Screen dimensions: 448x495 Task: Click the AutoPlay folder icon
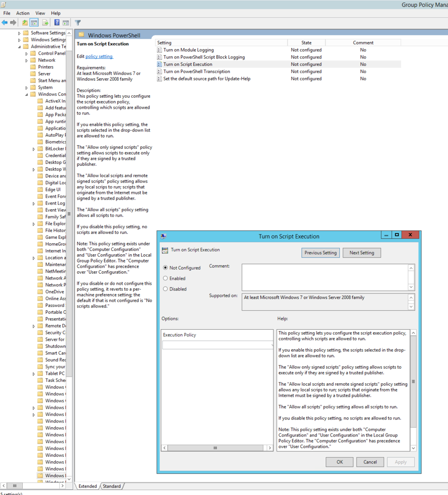point(40,135)
